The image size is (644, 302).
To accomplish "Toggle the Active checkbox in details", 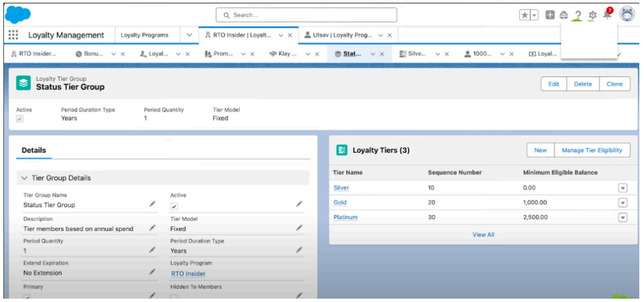I will point(174,206).
